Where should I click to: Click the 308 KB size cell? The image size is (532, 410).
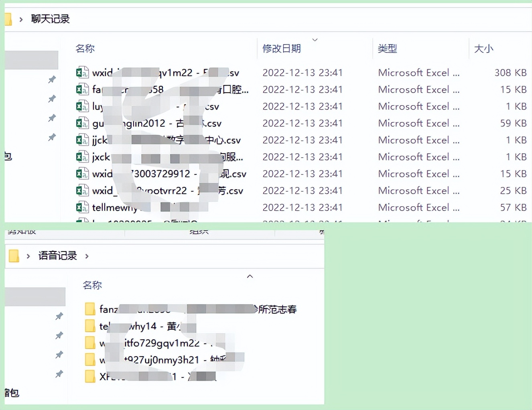(510, 73)
